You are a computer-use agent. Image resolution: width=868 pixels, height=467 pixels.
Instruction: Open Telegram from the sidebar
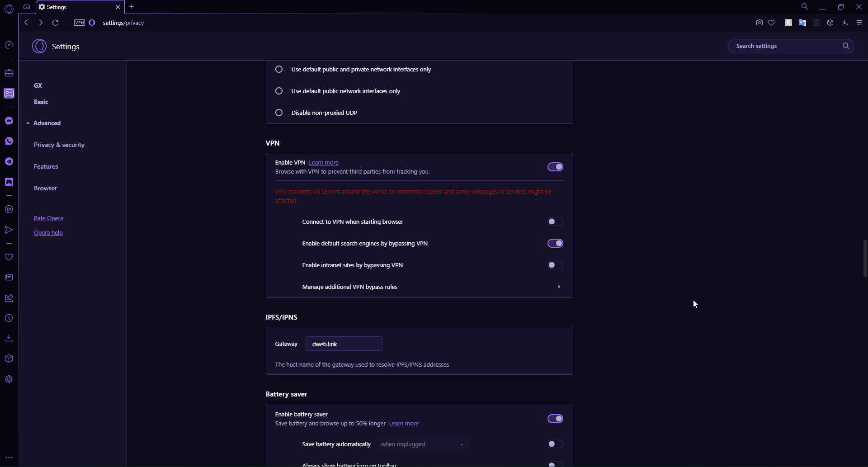click(9, 161)
